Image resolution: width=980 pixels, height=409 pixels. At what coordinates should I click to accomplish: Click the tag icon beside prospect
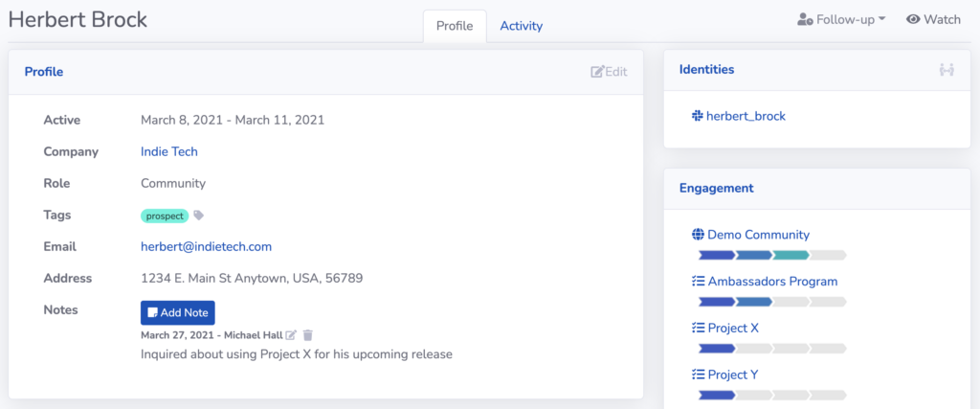pyautogui.click(x=198, y=216)
